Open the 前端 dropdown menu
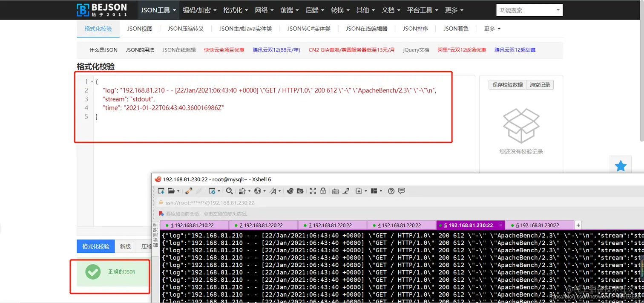Viewport: 644px width, 303px height. click(290, 10)
